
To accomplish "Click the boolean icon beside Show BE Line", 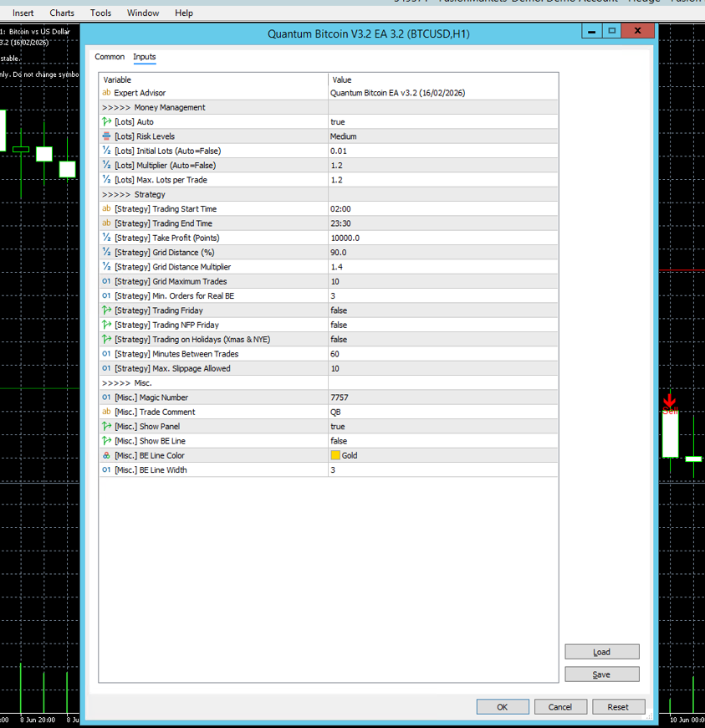I will tap(106, 441).
